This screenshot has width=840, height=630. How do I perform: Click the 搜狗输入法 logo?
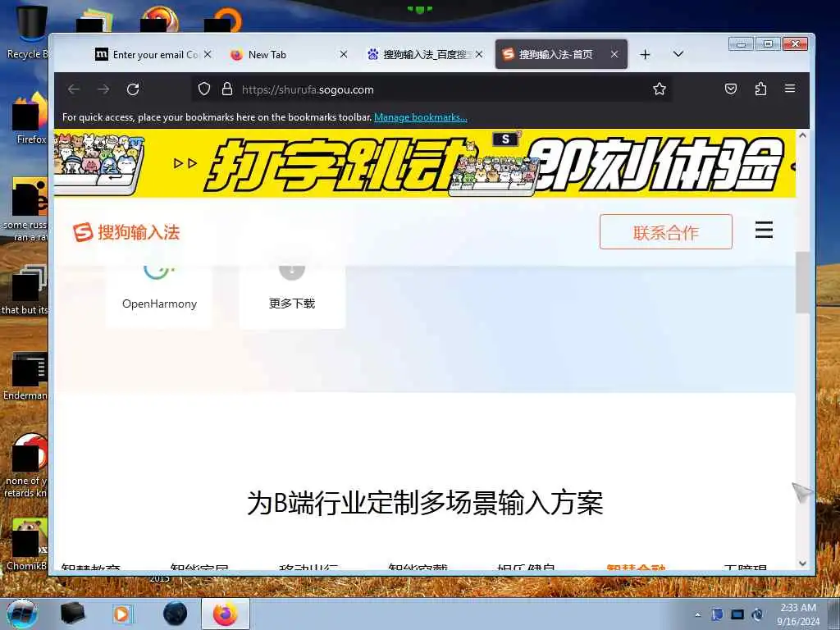(x=126, y=232)
